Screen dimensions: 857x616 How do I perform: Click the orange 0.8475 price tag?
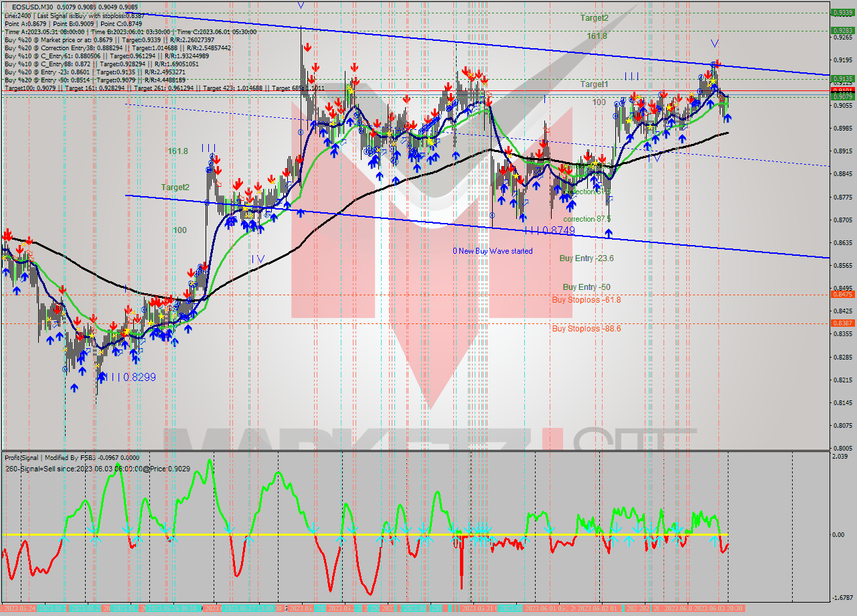pos(842,294)
